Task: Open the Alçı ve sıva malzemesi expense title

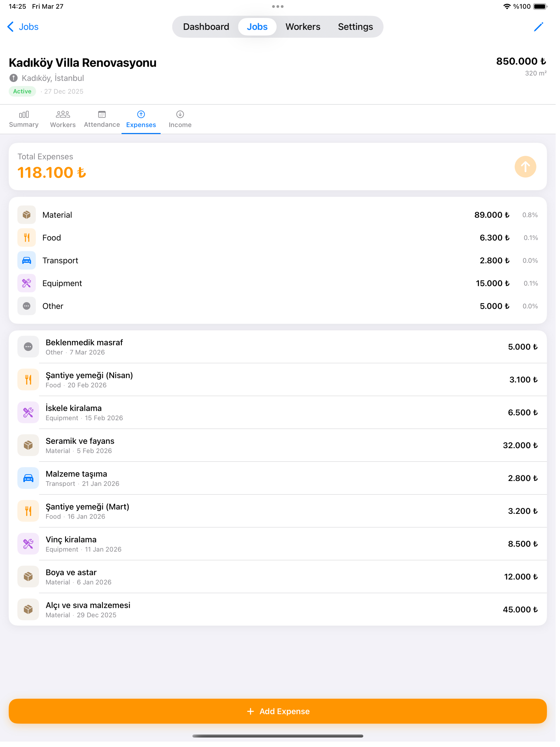Action: point(88,605)
